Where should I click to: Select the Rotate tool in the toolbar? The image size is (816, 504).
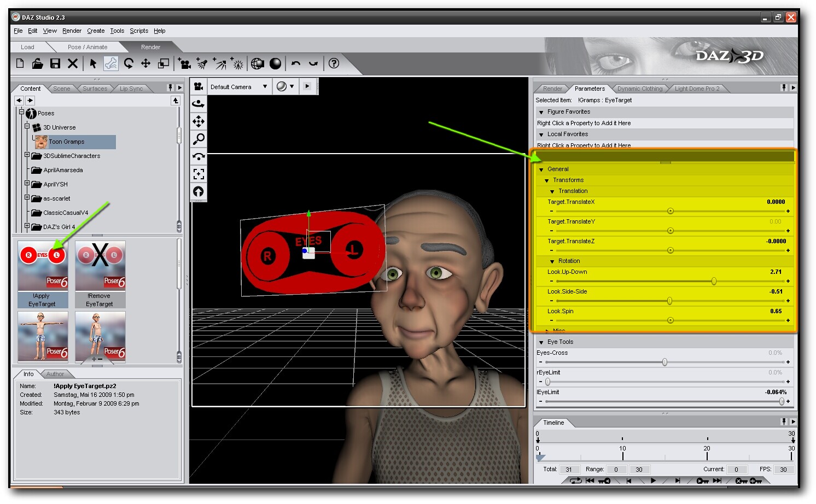pos(129,64)
